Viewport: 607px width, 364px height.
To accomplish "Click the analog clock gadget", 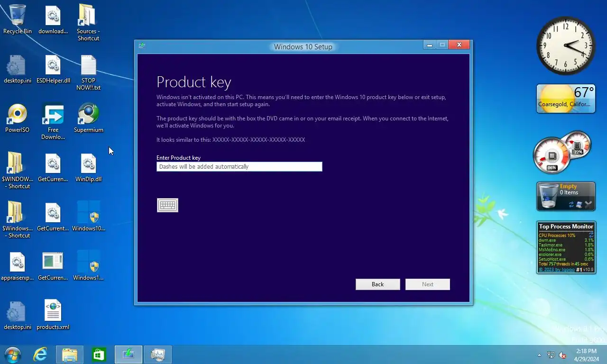I will [566, 45].
